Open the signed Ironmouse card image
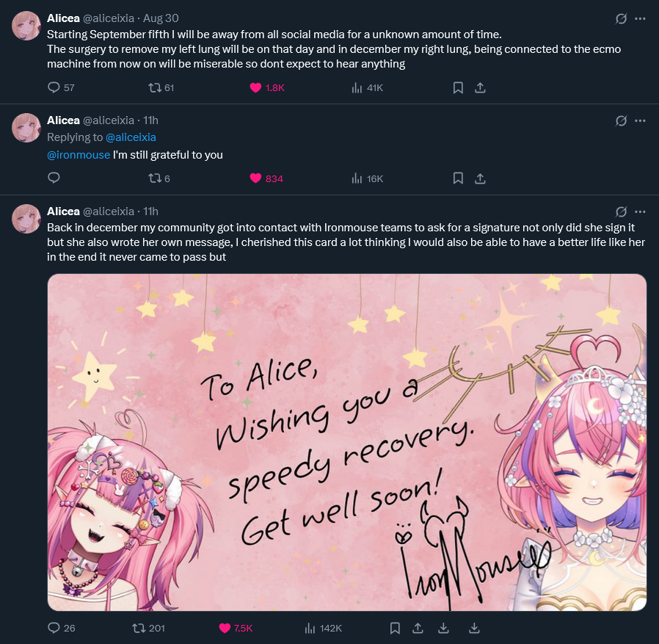Image resolution: width=659 pixels, height=644 pixels. point(347,443)
